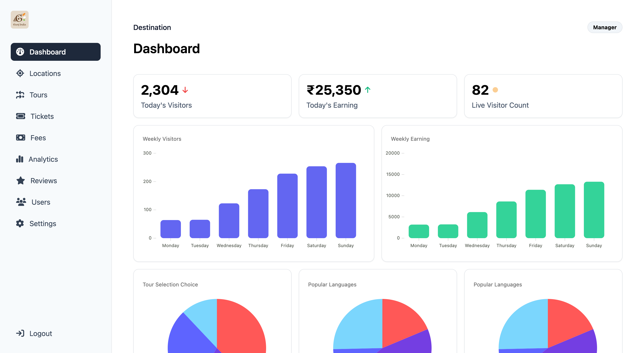Click the Gunj India logo

point(19,19)
